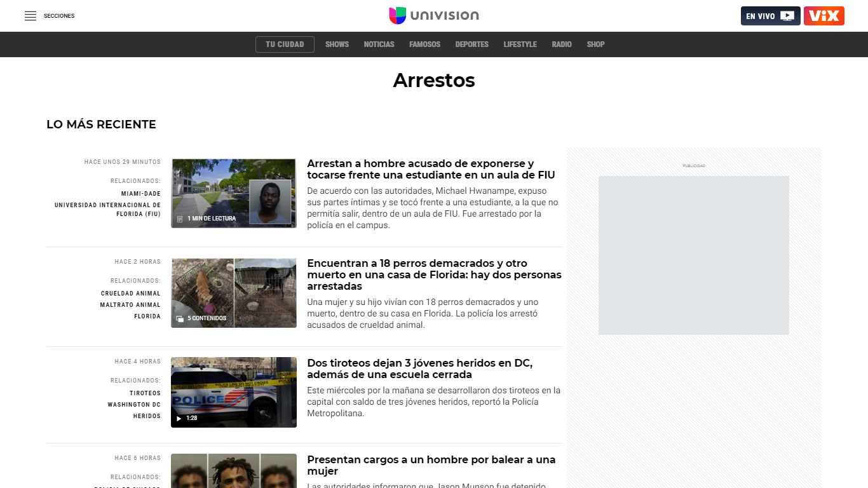Go to the Famosos menu
This screenshot has width=868, height=488.
[424, 44]
